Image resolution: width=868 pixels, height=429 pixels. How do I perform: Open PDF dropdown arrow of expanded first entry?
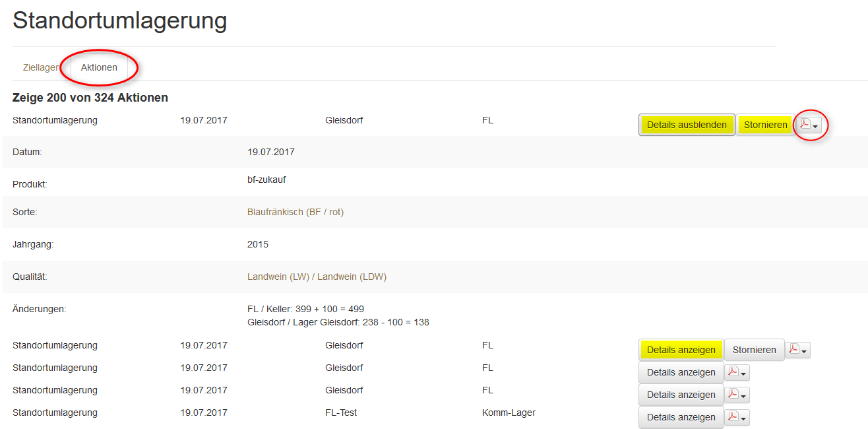(x=816, y=126)
